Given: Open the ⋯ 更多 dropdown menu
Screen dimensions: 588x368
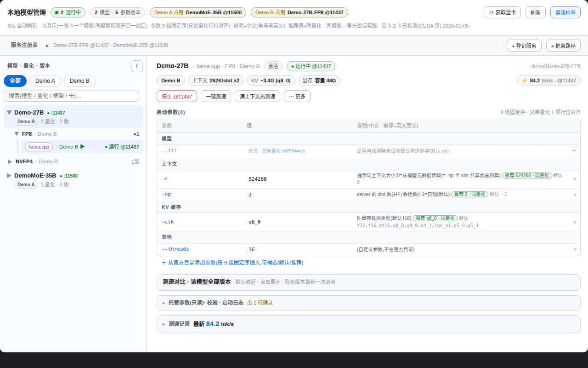Looking at the screenshot, I should (x=297, y=96).
